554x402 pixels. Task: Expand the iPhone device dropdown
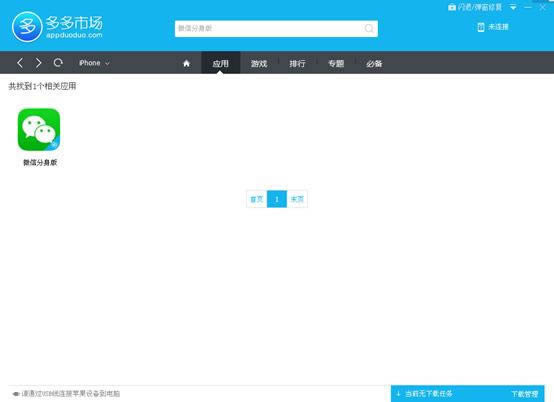pyautogui.click(x=94, y=63)
